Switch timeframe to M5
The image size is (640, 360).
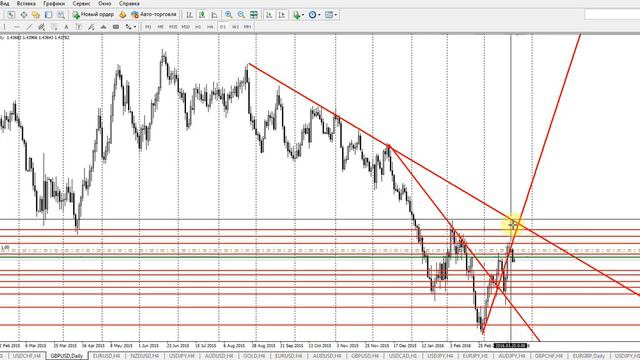[x=160, y=27]
